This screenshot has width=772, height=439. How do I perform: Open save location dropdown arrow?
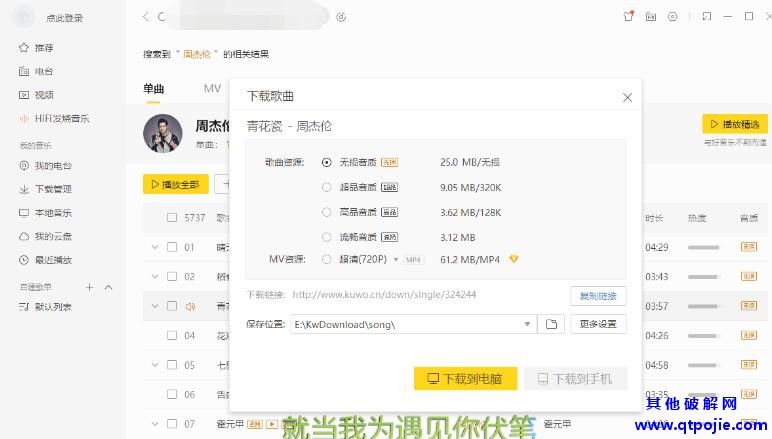(x=527, y=324)
